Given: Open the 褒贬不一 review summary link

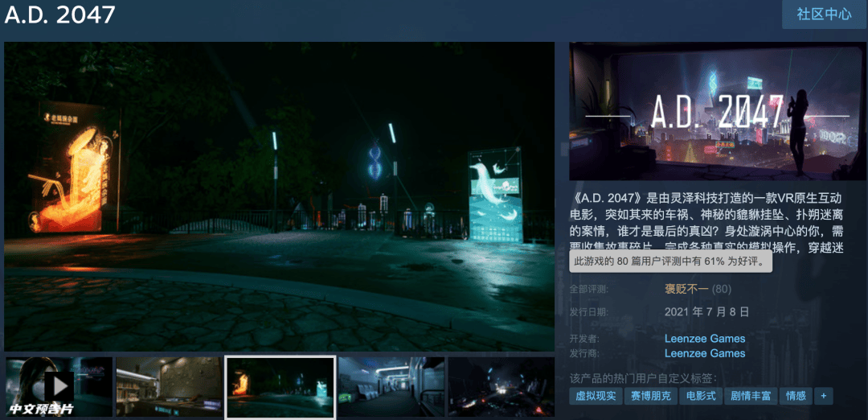Looking at the screenshot, I should coord(686,289).
